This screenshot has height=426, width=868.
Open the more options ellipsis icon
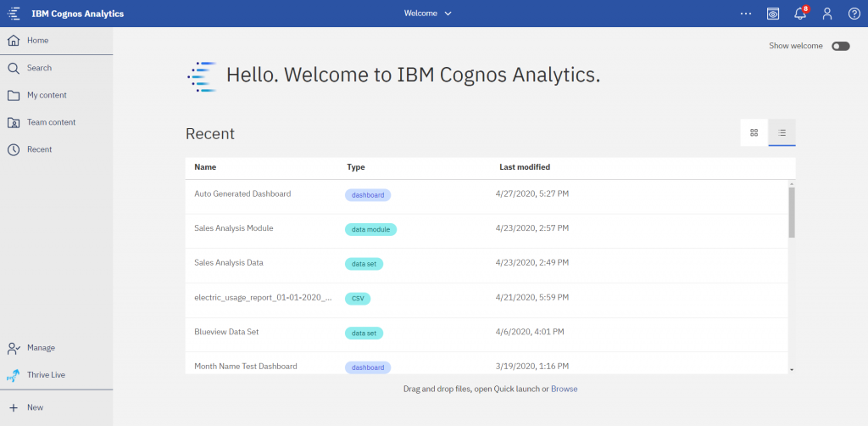[x=746, y=14]
